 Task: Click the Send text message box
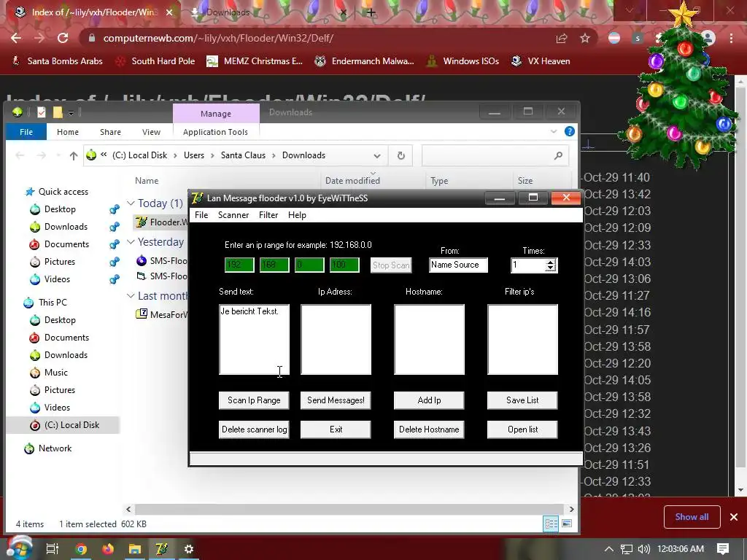(254, 340)
